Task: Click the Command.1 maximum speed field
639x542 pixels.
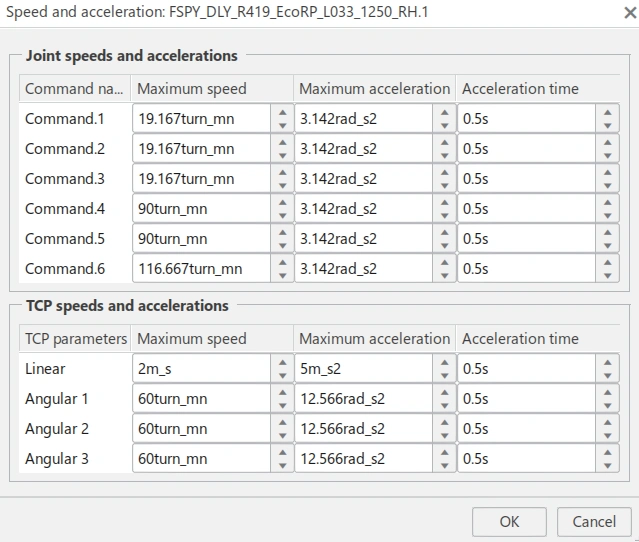Action: click(200, 119)
